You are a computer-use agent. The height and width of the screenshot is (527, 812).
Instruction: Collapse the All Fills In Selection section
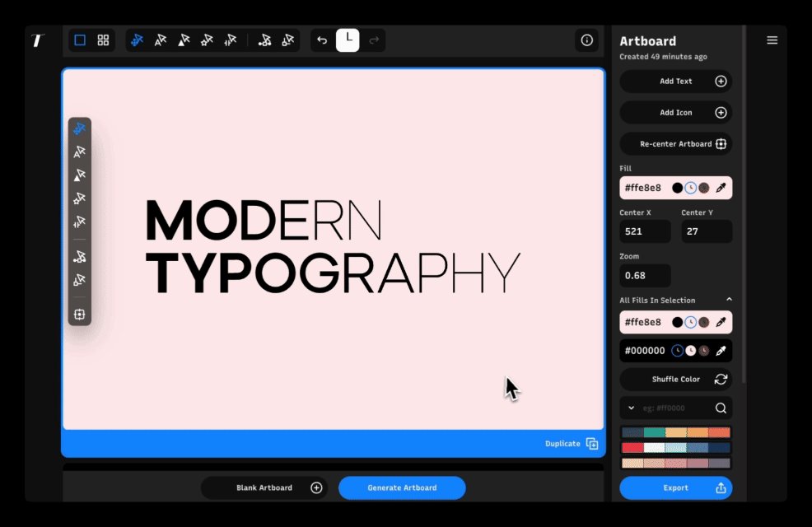pos(729,299)
